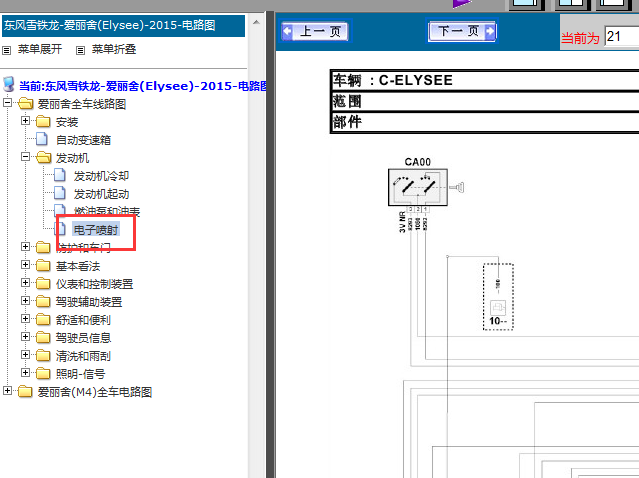Click the 发动机 open folder icon
This screenshot has width=639, height=478.
click(x=43, y=157)
